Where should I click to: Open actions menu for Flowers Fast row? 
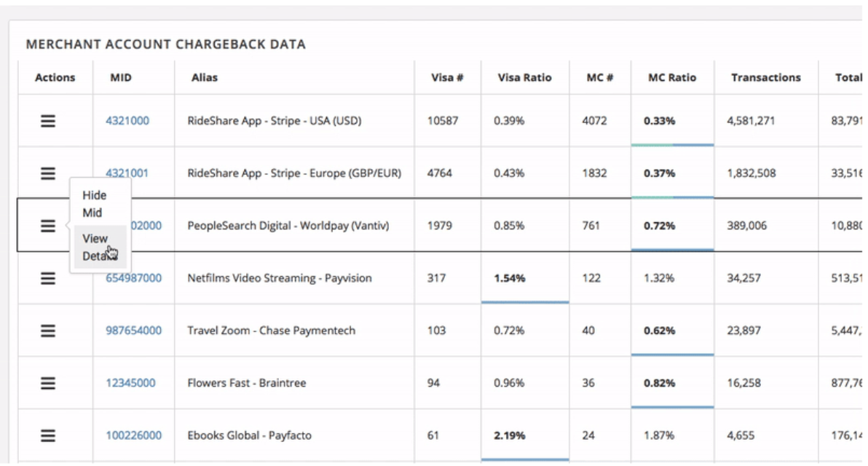pyautogui.click(x=48, y=383)
